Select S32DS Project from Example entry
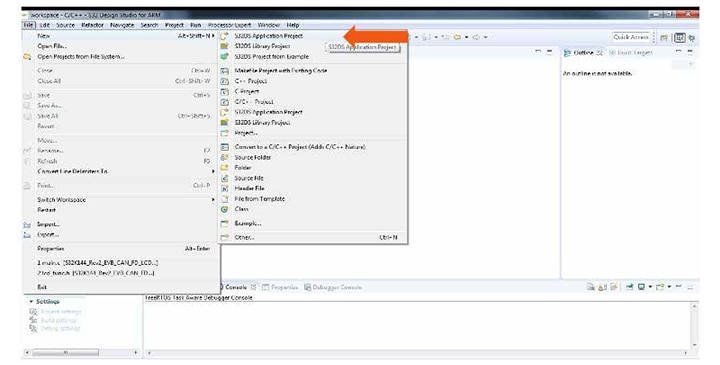This screenshot has width=720, height=365. tap(271, 56)
